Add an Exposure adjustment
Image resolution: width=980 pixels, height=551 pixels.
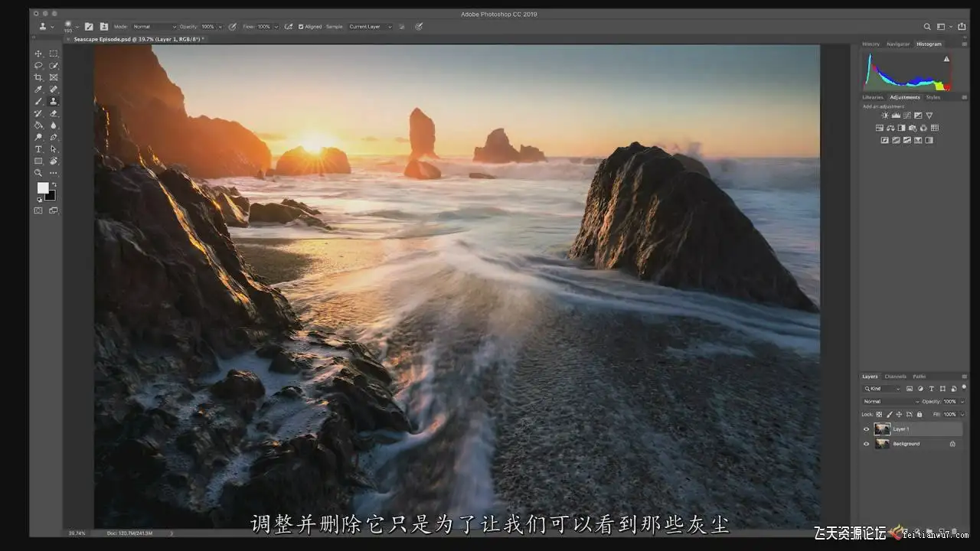[918, 116]
